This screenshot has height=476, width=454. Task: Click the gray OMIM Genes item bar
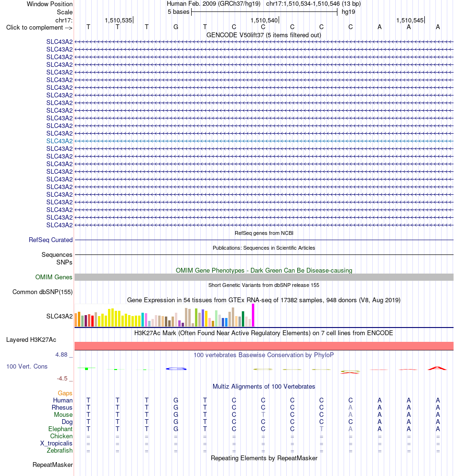click(x=264, y=277)
